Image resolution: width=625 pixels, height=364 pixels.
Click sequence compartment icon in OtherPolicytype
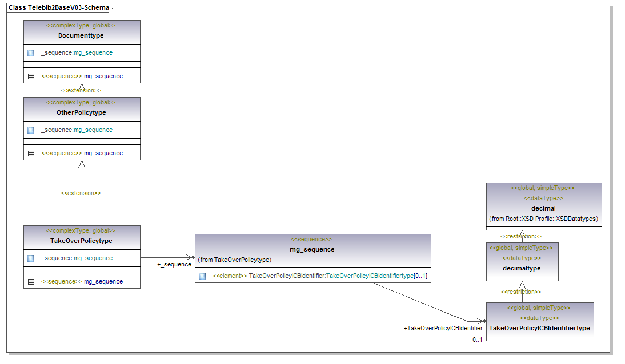[x=31, y=153]
